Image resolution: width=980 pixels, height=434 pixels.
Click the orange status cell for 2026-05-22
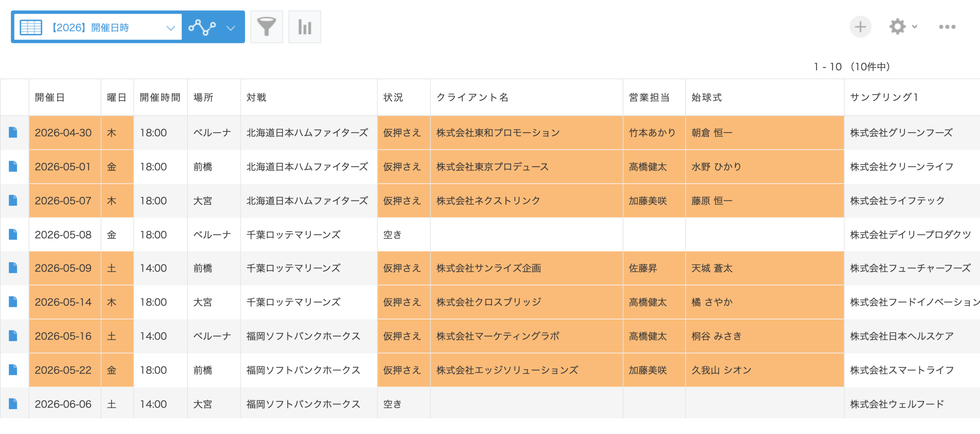coord(402,370)
